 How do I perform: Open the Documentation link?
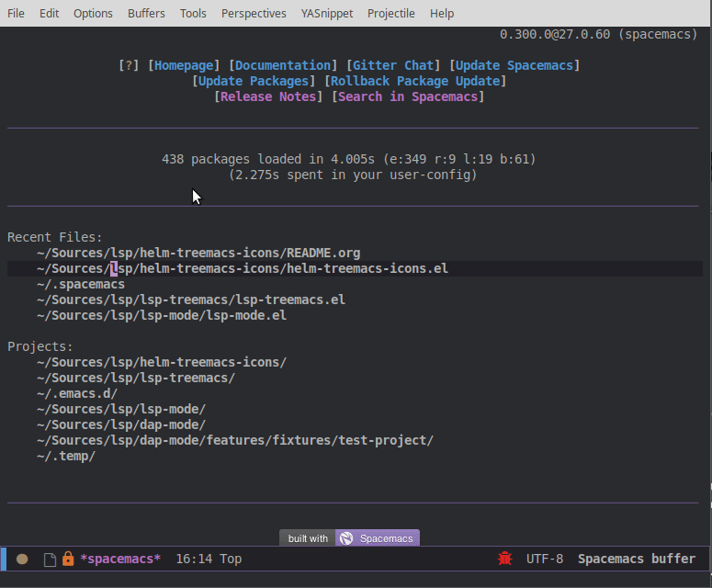pyautogui.click(x=283, y=65)
